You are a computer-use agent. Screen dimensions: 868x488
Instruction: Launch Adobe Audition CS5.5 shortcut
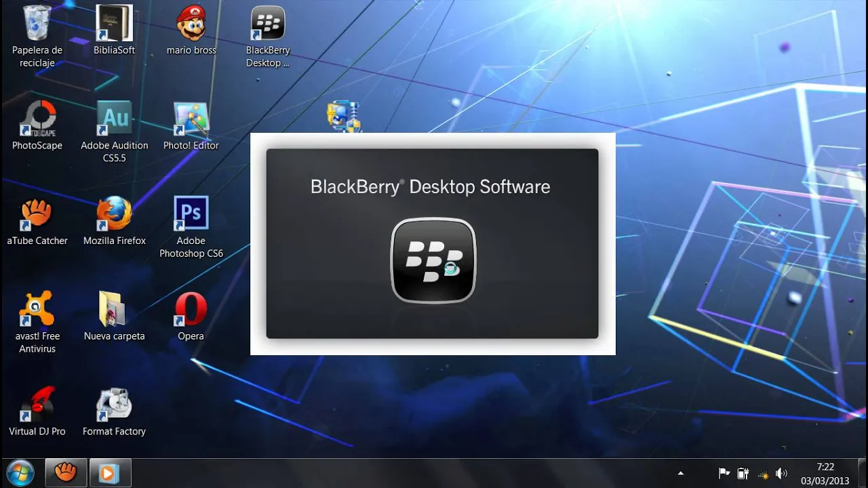pos(114,132)
